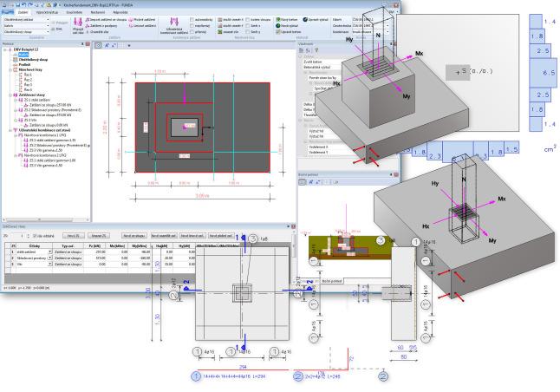Collapse the user load combinations node in tree
The width and height of the screenshot is (560, 392).
point(10,130)
